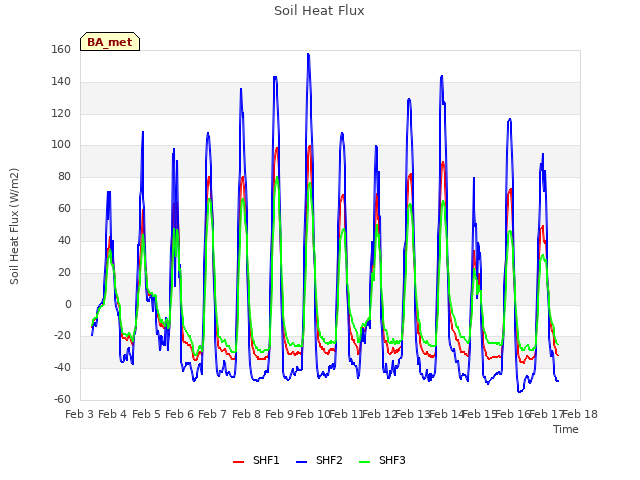Click the lowest blue SHF2 trough near -55

point(519,392)
